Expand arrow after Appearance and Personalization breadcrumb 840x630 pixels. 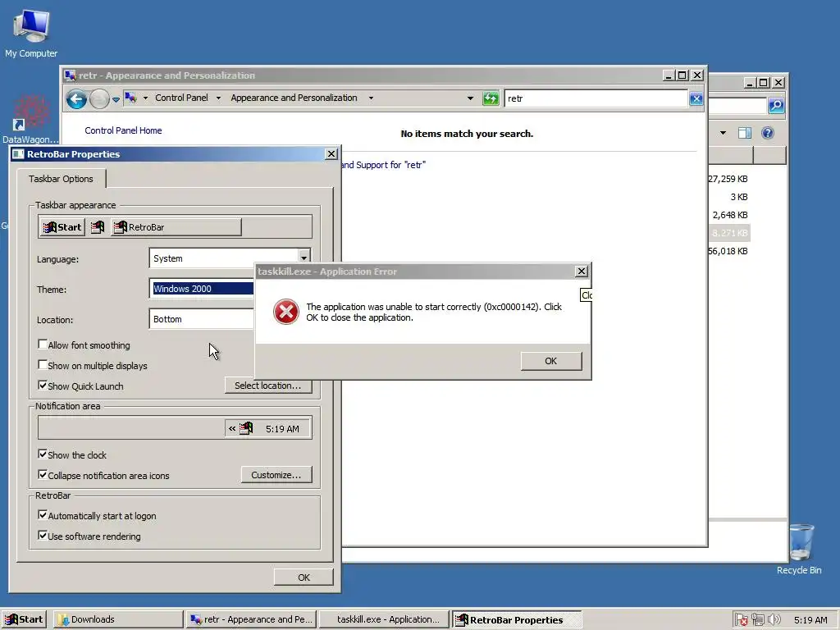[x=371, y=98]
